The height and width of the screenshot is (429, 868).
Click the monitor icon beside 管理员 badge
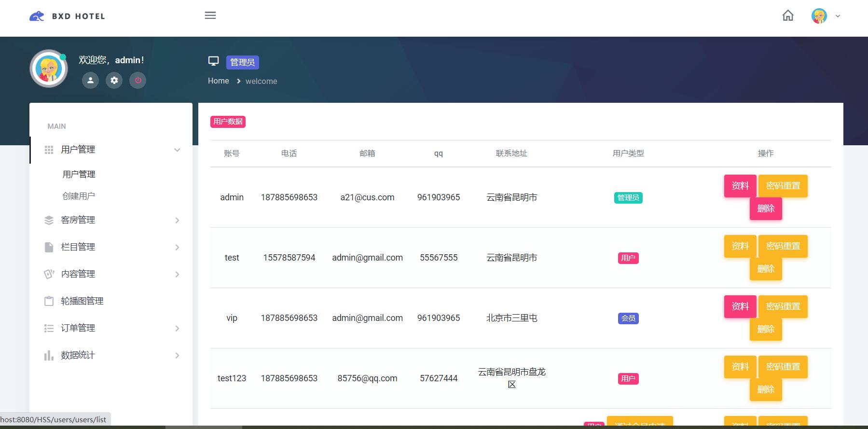pyautogui.click(x=213, y=61)
